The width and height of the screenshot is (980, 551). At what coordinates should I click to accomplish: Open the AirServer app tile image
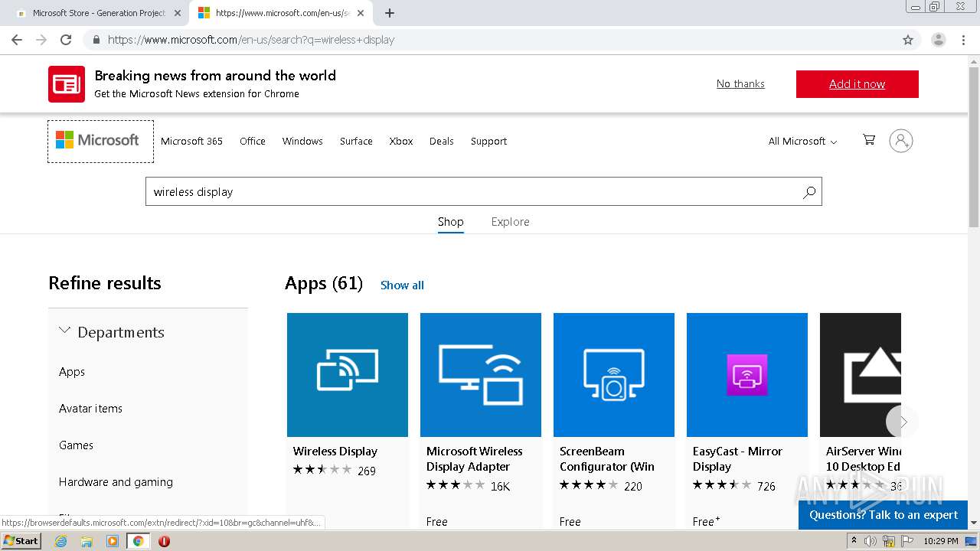(861, 375)
